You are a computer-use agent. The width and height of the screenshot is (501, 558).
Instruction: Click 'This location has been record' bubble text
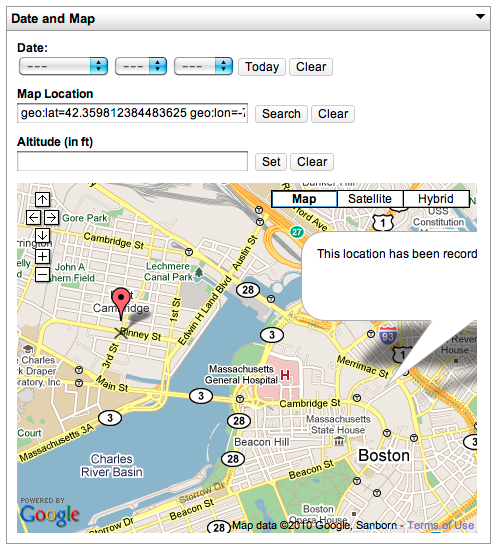[x=397, y=254]
